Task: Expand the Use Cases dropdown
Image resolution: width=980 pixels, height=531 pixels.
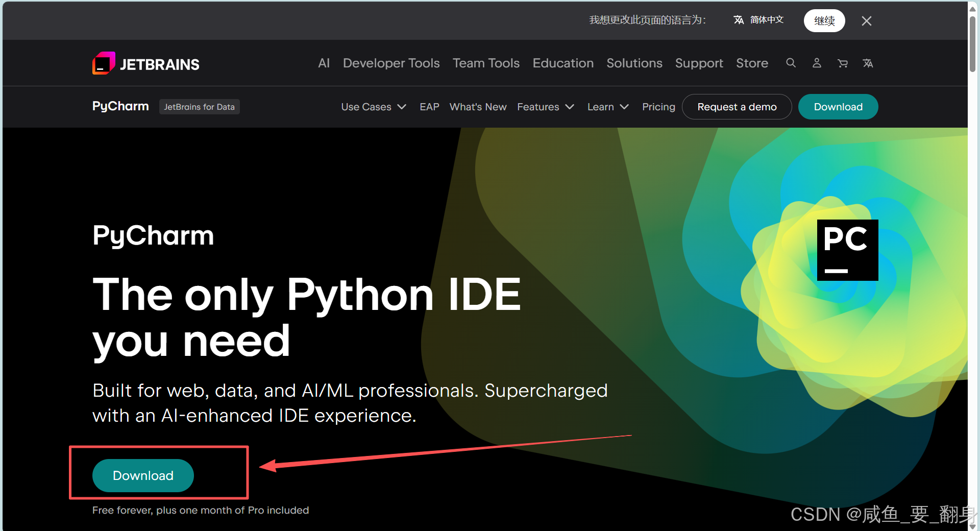Action: click(374, 107)
